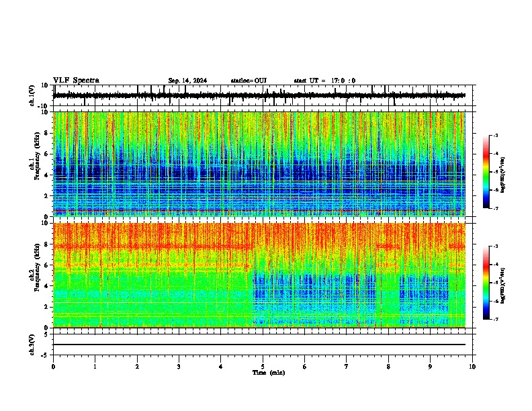Select the "start UT = 17:0 :0" text
Viewport: 532px width, 411px height.
click(x=324, y=81)
